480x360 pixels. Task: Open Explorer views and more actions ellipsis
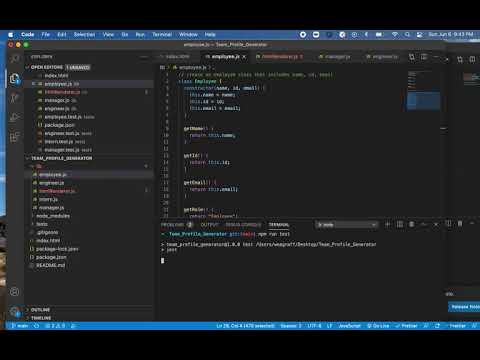pos(144,57)
